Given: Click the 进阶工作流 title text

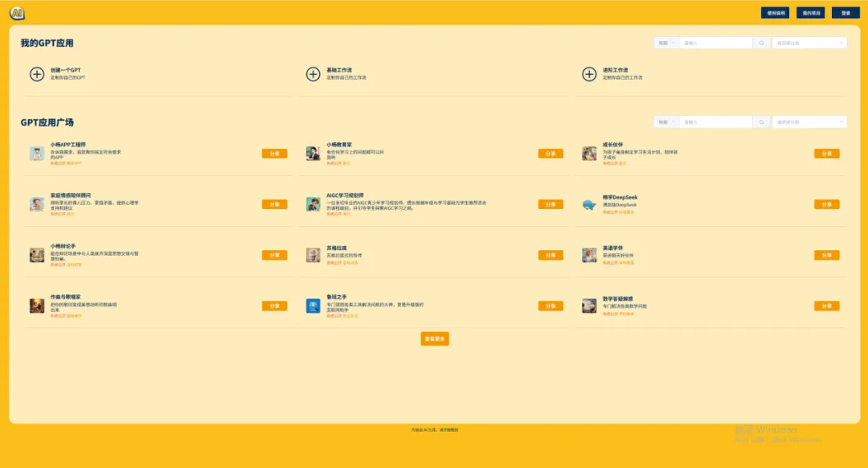Looking at the screenshot, I should [615, 70].
